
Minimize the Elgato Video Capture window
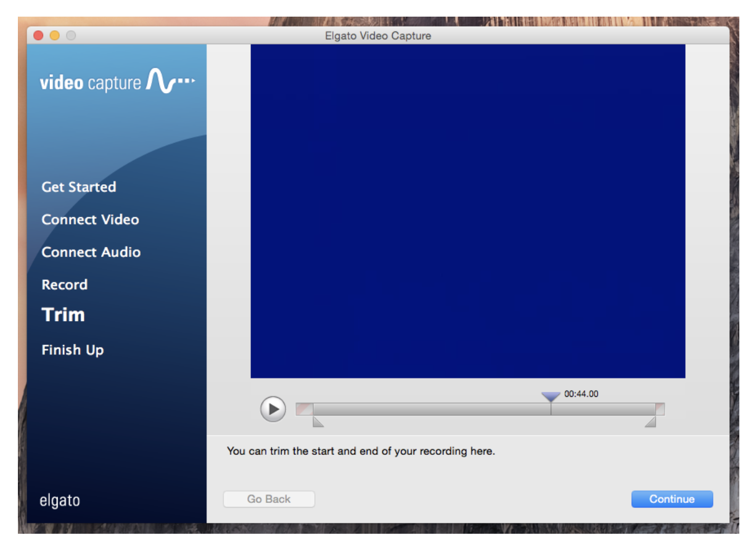[54, 36]
